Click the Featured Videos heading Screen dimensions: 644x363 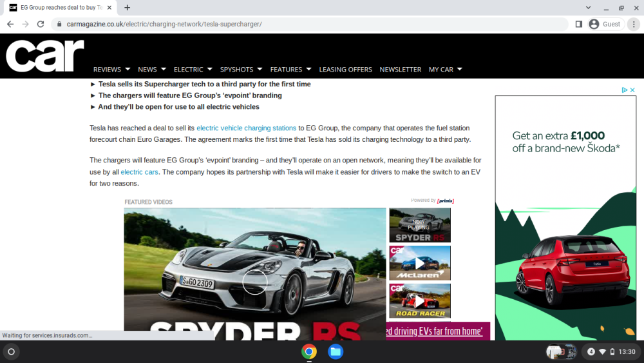(148, 202)
